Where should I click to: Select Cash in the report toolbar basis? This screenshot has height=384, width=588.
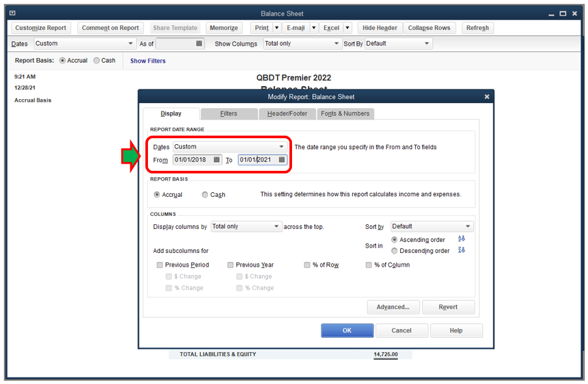pyautogui.click(x=96, y=61)
